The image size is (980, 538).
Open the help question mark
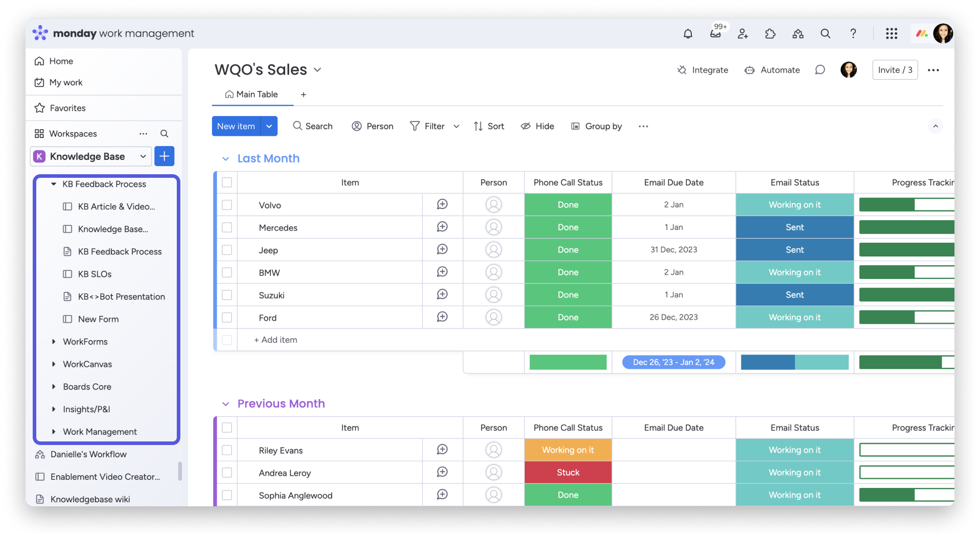(853, 34)
